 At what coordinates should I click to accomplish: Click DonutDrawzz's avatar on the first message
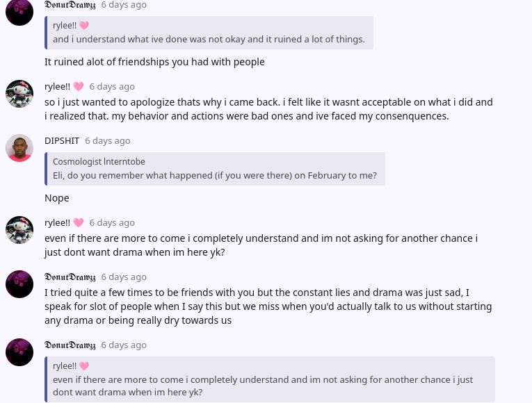19,12
